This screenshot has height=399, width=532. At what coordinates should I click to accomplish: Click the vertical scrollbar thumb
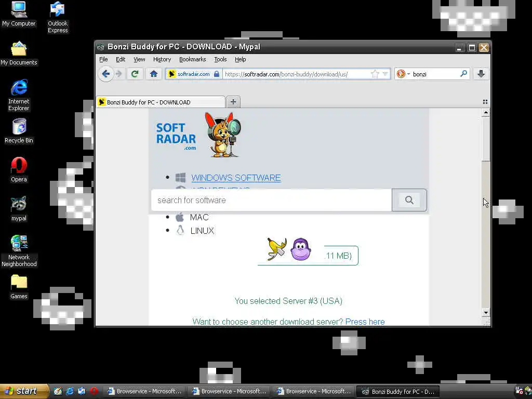pos(486,138)
